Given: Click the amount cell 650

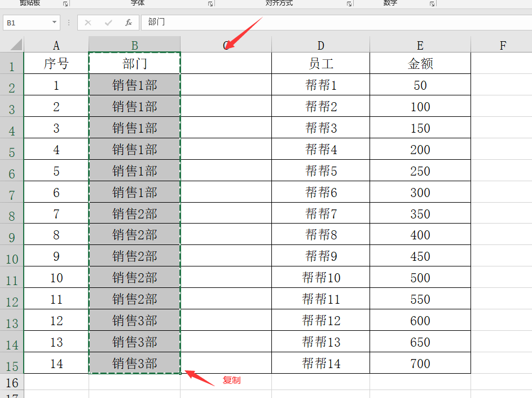Looking at the screenshot, I should [x=420, y=342].
